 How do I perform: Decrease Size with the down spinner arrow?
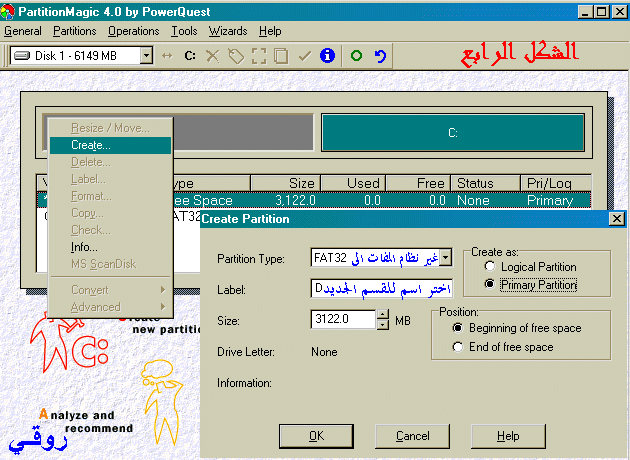click(383, 325)
